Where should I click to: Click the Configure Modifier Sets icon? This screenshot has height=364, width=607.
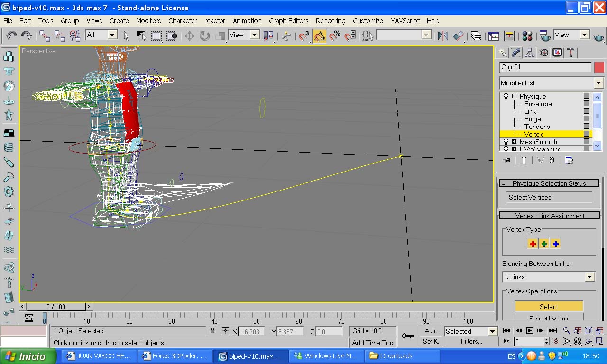click(x=570, y=160)
